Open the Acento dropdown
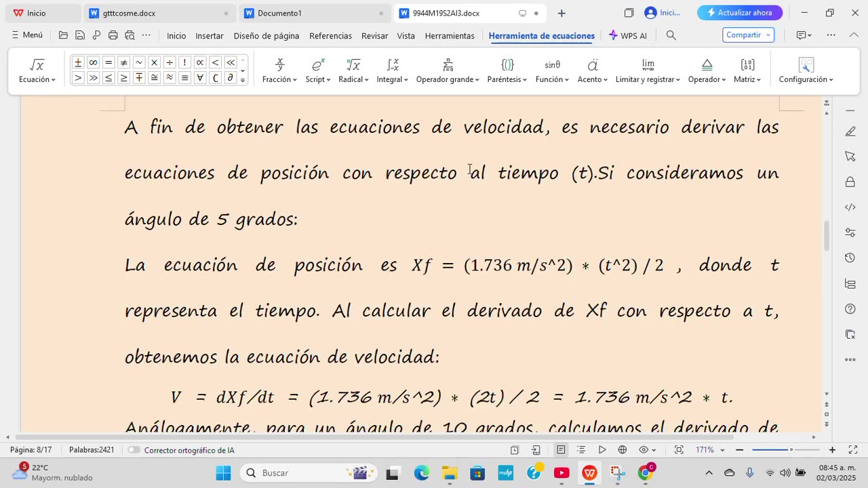 [x=593, y=70]
